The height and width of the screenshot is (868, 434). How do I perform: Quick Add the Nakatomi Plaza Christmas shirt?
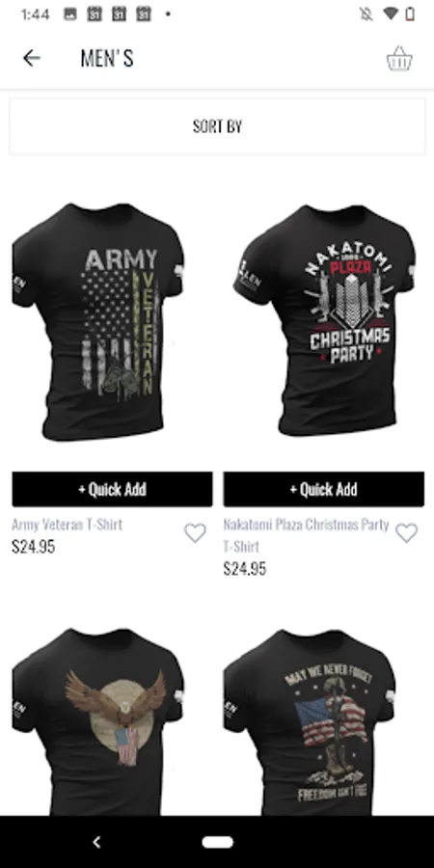[324, 489]
